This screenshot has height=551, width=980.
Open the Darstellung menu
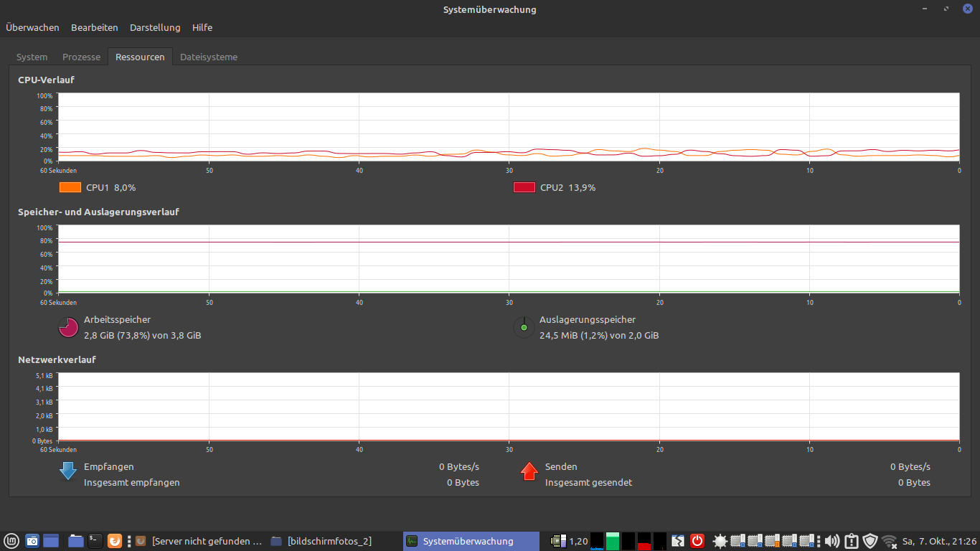pos(155,27)
